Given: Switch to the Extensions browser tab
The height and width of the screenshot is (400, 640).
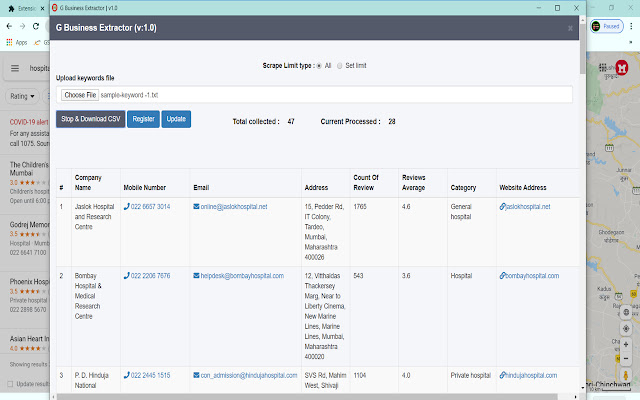Looking at the screenshot, I should click(x=28, y=7).
